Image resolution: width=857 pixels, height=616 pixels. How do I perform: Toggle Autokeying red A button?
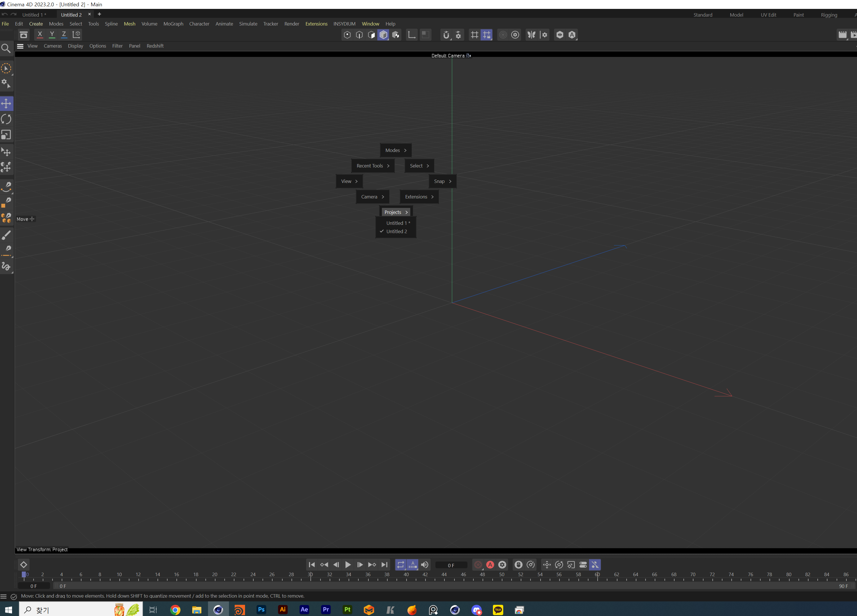click(x=490, y=565)
